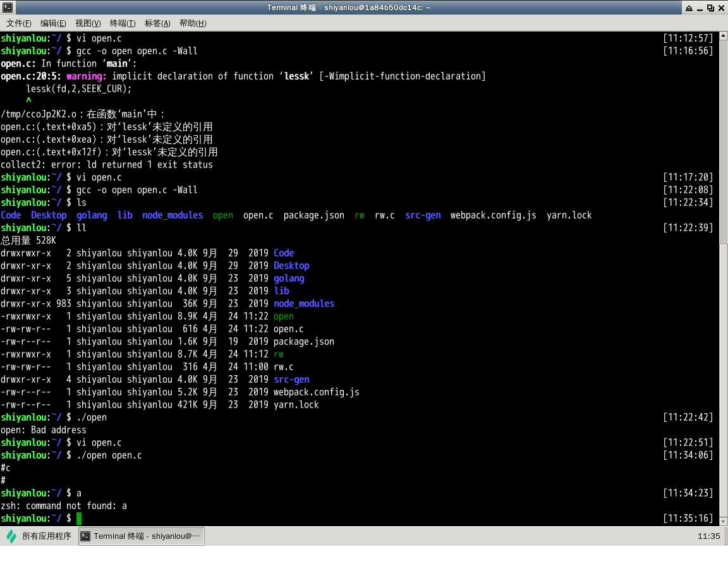
Task: Click 'Desktop' directory in the ll listing
Action: pos(291,266)
